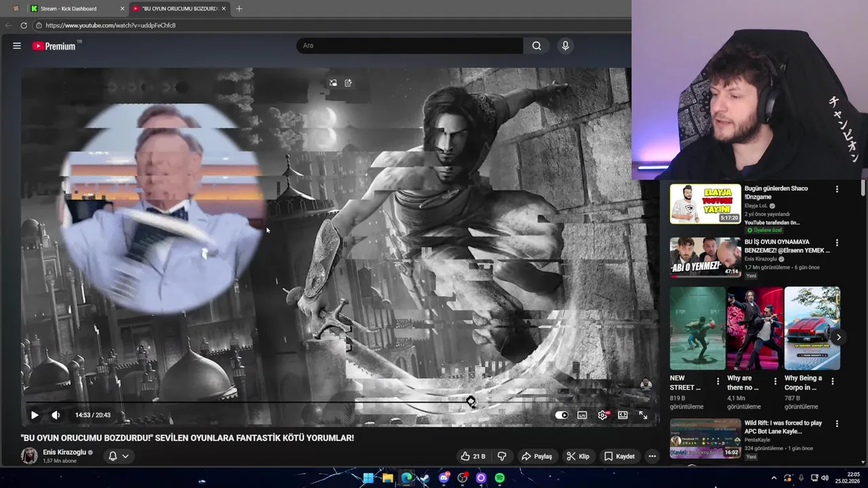Click the address bar URL
868x488 pixels.
111,25
